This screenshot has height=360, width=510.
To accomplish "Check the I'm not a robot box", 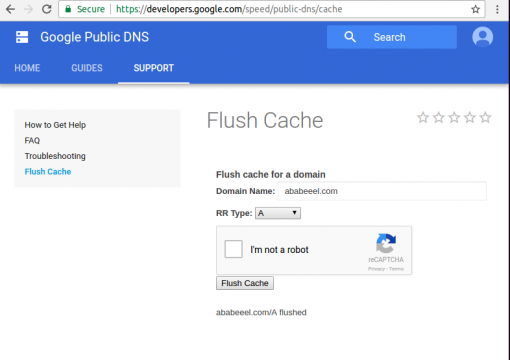I will (233, 249).
